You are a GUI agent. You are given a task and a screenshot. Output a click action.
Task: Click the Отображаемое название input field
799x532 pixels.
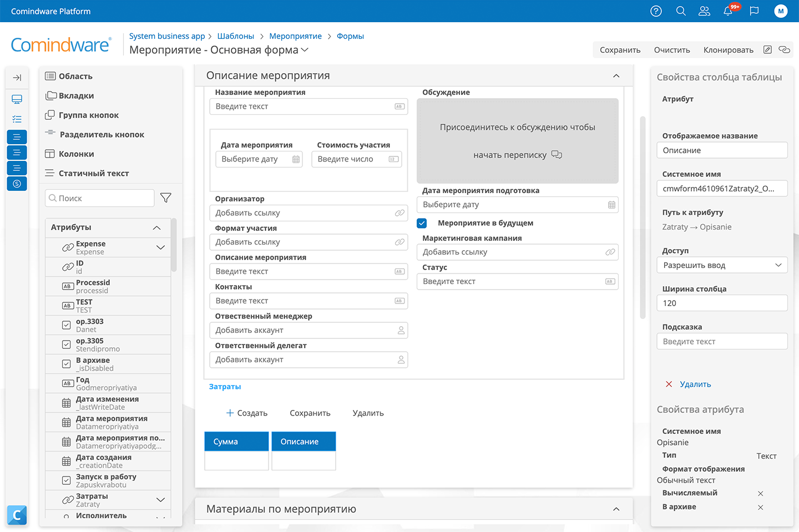coord(722,150)
